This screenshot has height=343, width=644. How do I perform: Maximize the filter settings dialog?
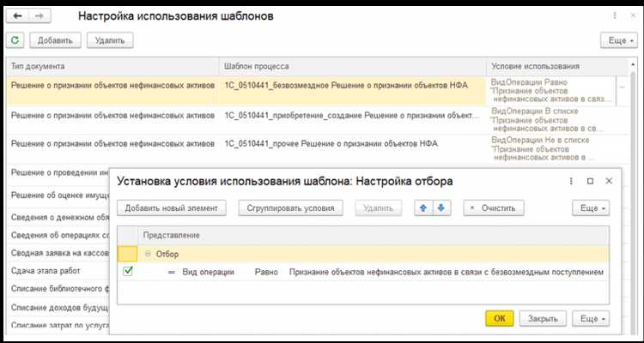pos(590,181)
